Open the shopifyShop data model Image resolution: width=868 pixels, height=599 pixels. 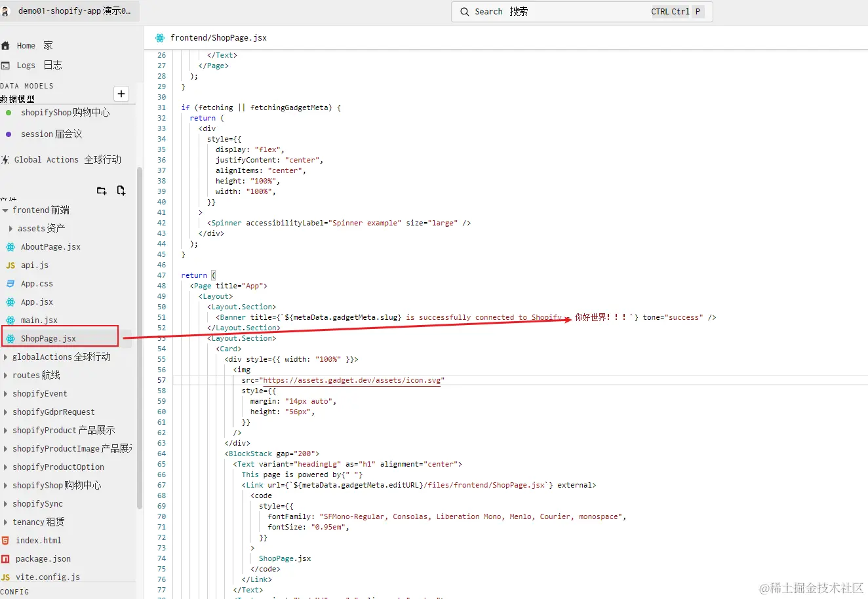[x=66, y=113]
